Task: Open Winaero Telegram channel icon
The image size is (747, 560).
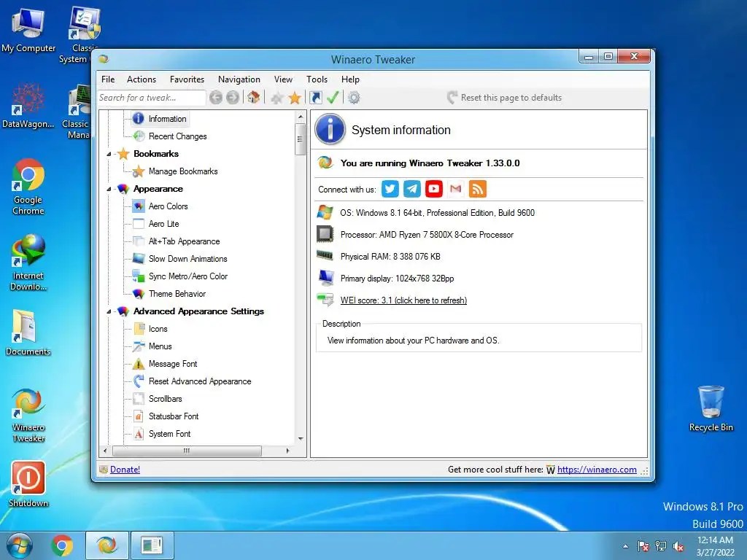Action: 412,189
